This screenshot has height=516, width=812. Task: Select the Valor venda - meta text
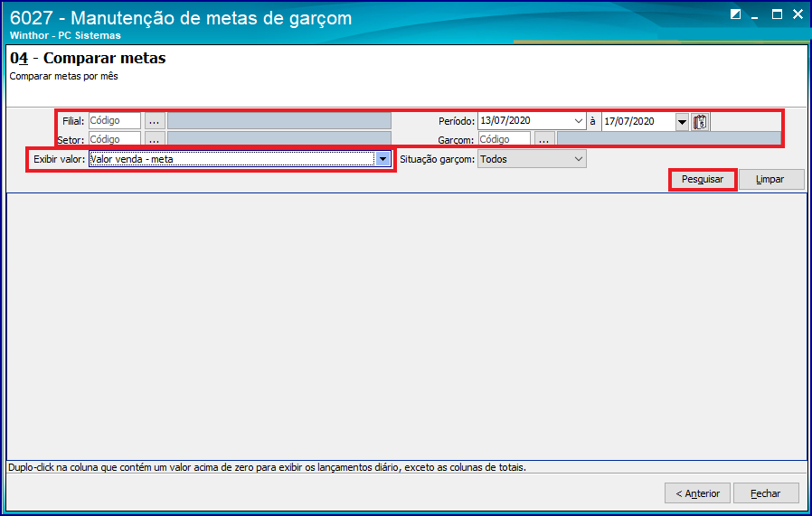click(x=131, y=159)
